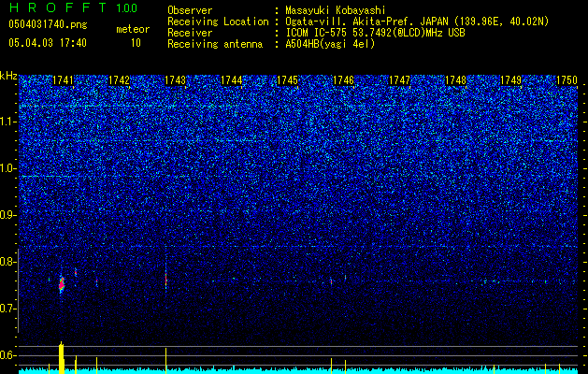Click the 'Receiver' field label
The image size is (588, 374).
(190, 33)
